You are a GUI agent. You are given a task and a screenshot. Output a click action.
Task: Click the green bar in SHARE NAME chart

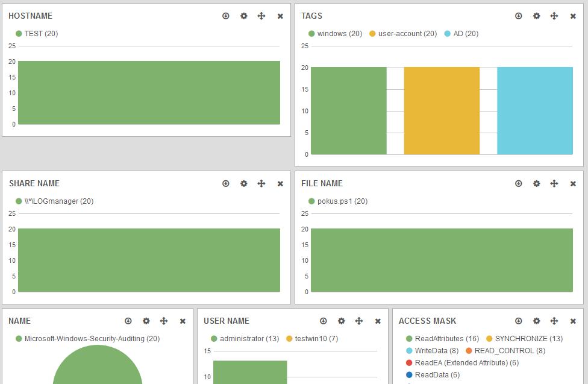149,260
